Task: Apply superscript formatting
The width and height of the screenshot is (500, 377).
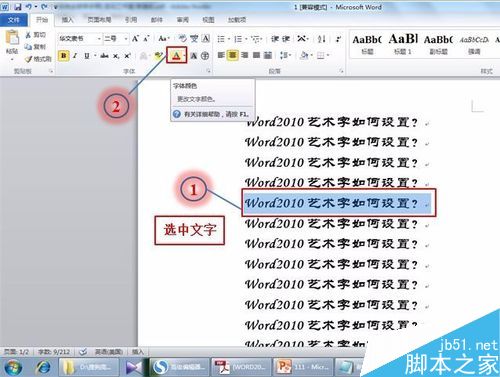Action: pyautogui.click(x=127, y=56)
